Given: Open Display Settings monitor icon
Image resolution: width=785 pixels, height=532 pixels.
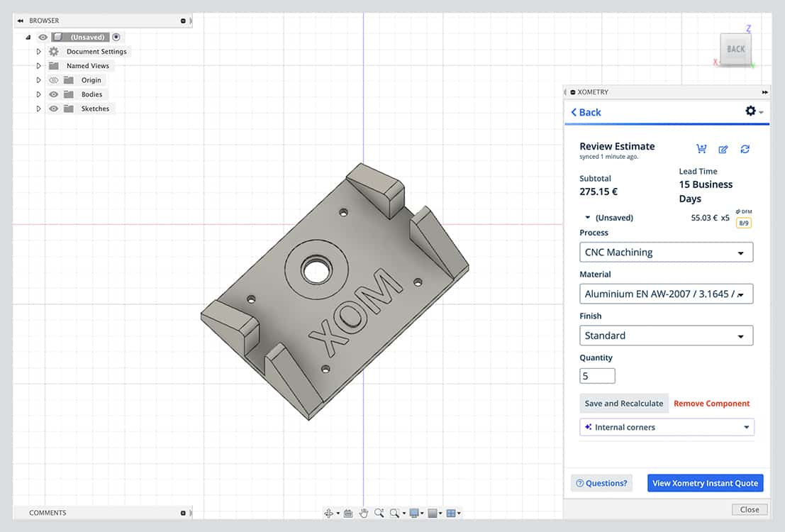Looking at the screenshot, I should 414,513.
